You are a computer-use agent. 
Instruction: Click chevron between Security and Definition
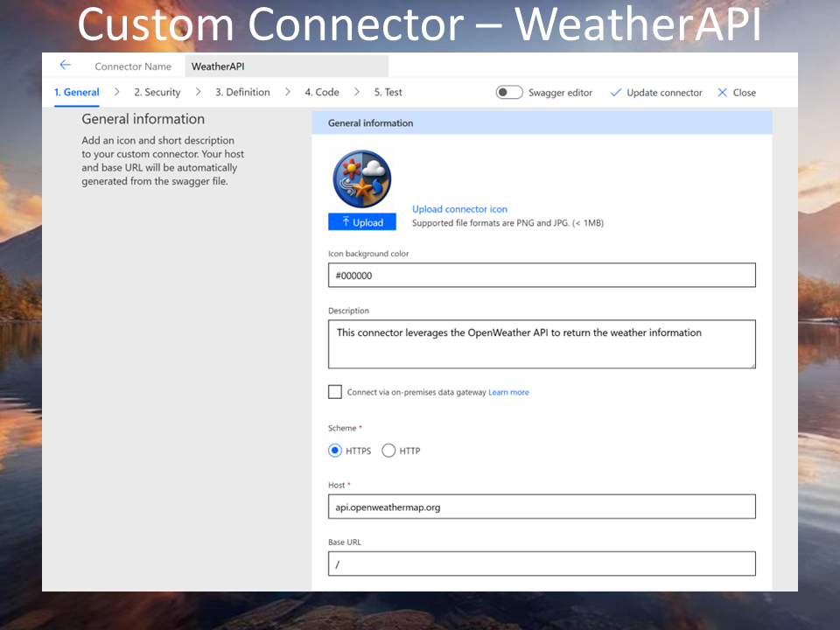199,92
